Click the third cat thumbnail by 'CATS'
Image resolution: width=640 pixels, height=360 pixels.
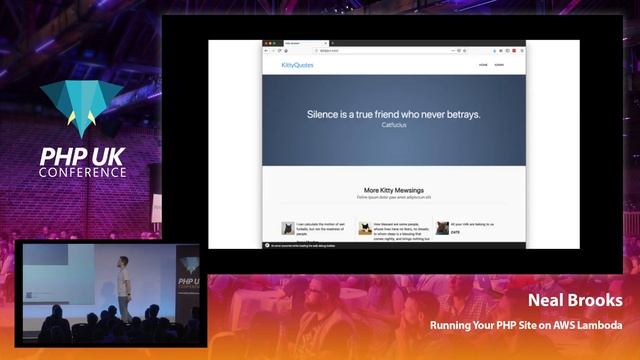point(442,228)
